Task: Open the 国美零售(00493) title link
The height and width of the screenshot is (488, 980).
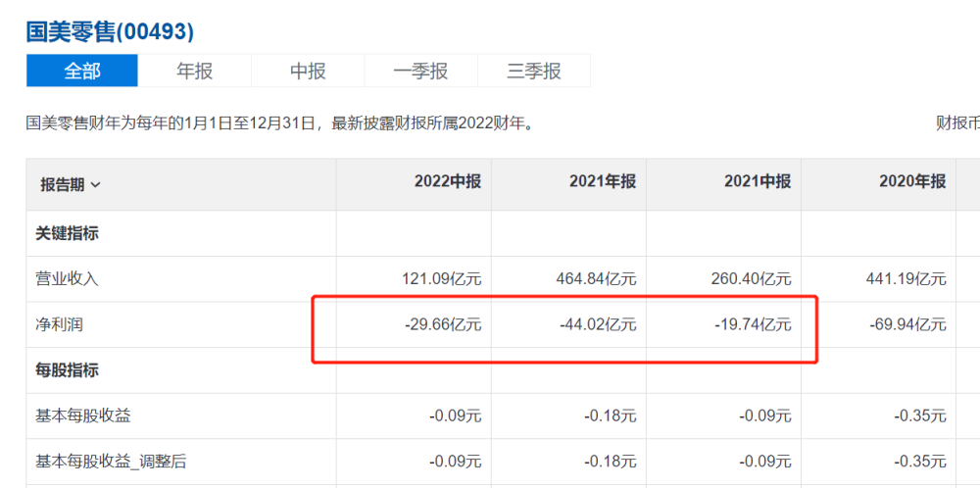Action: pyautogui.click(x=110, y=31)
